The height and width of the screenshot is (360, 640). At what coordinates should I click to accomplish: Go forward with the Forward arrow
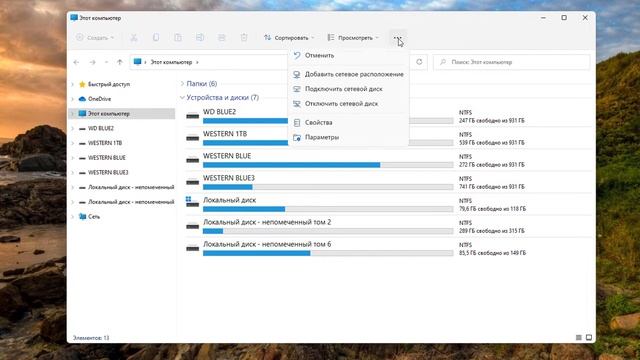coord(93,62)
